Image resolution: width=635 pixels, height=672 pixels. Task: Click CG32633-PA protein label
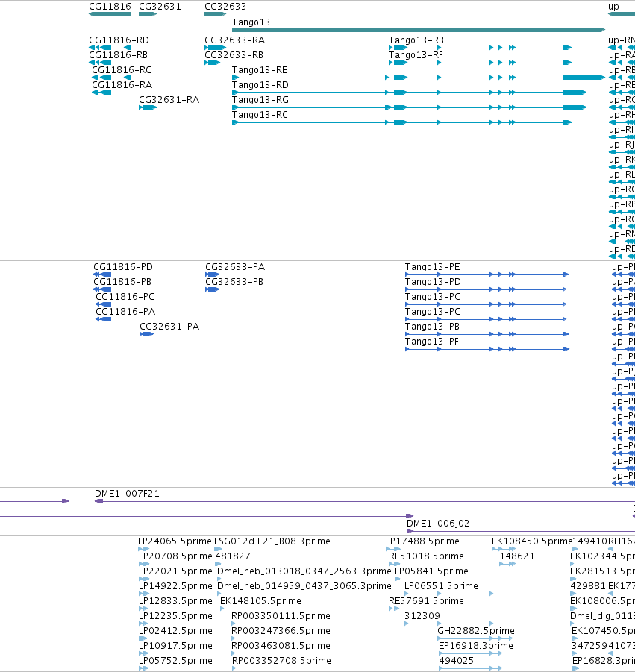tap(235, 267)
